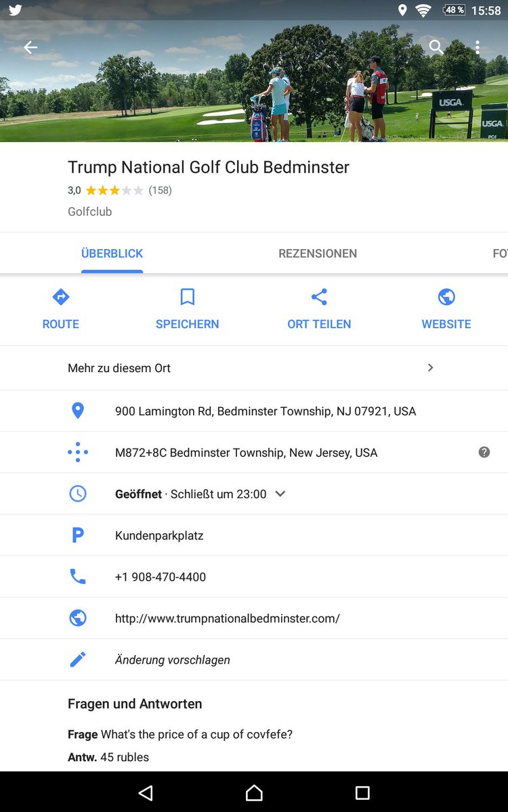Open plus code help question mark

(x=484, y=452)
